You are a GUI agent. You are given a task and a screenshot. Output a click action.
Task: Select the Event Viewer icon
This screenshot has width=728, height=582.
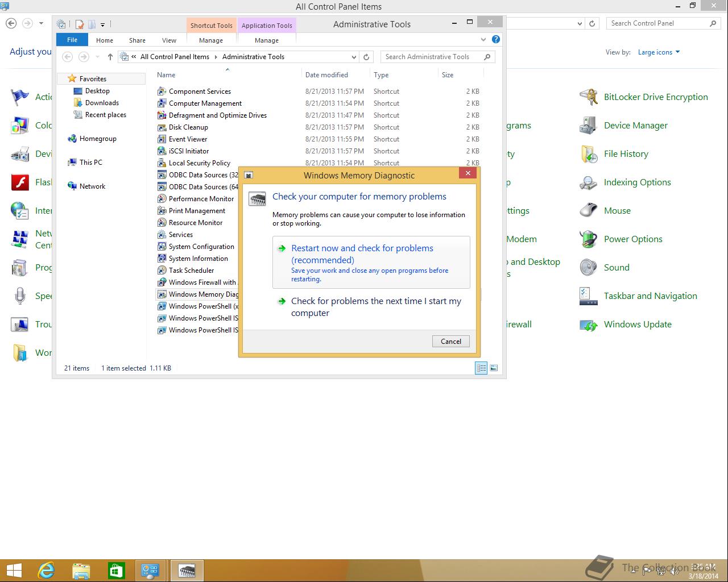point(162,139)
